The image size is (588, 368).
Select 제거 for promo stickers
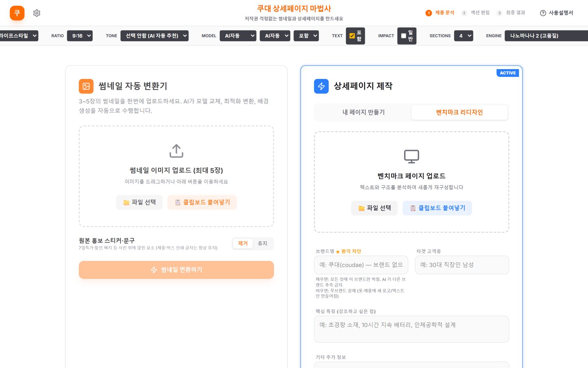243,244
